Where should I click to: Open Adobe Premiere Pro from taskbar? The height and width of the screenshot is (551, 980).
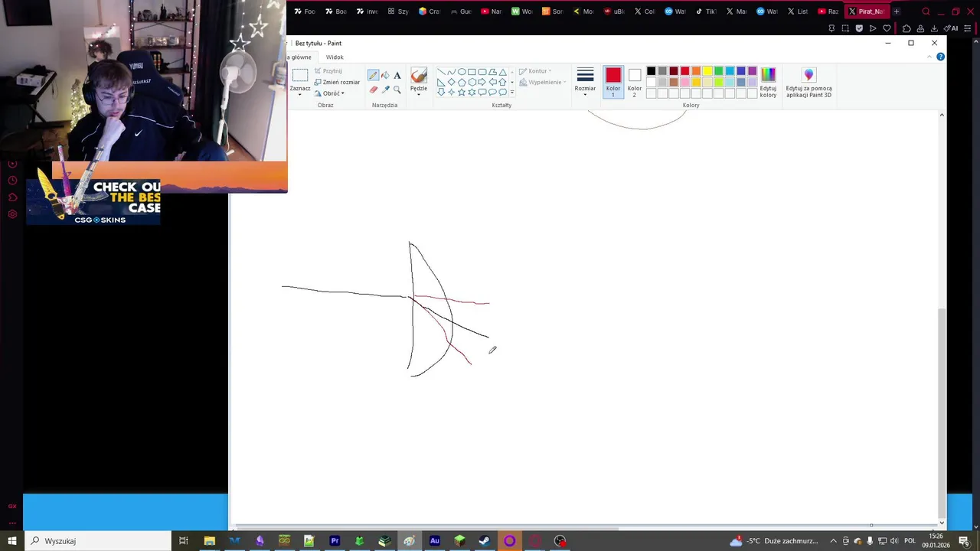pyautogui.click(x=335, y=541)
